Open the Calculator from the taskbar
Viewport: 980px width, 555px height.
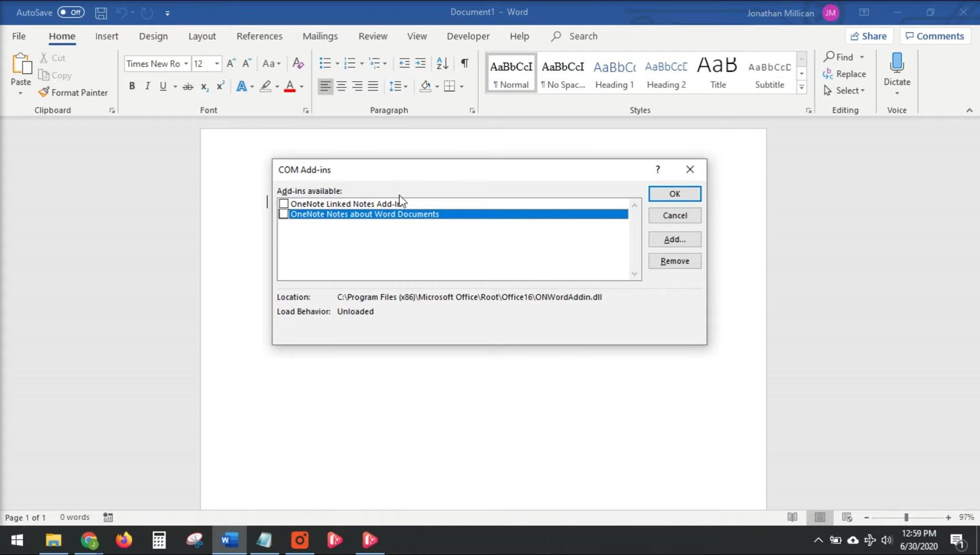[x=159, y=540]
